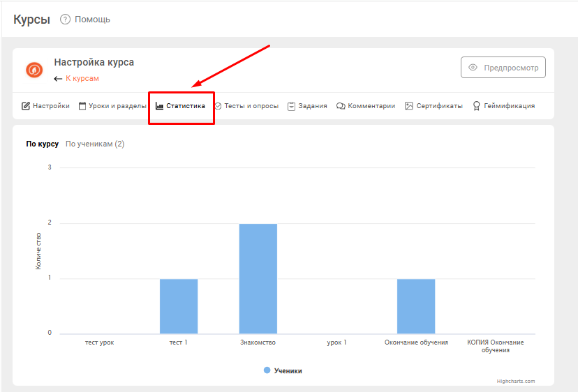Click the calendar icon beside Уроки и разделы
The image size is (578, 392).
(x=82, y=106)
